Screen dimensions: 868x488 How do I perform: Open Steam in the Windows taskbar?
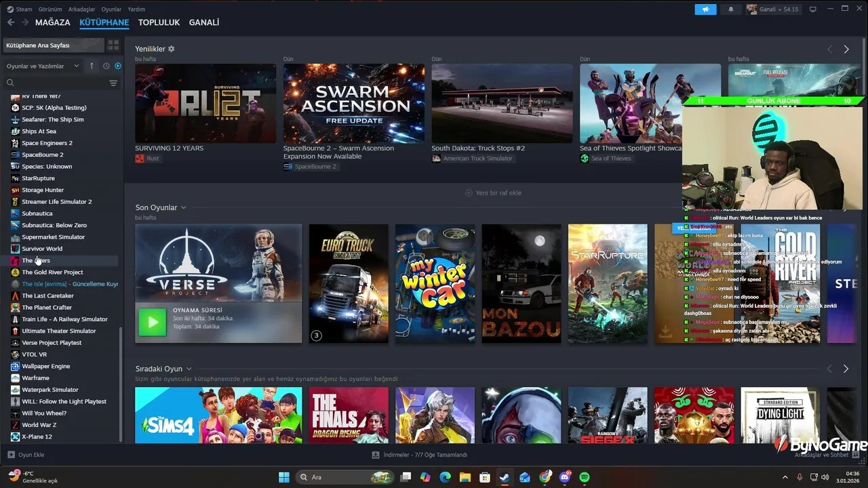click(505, 477)
